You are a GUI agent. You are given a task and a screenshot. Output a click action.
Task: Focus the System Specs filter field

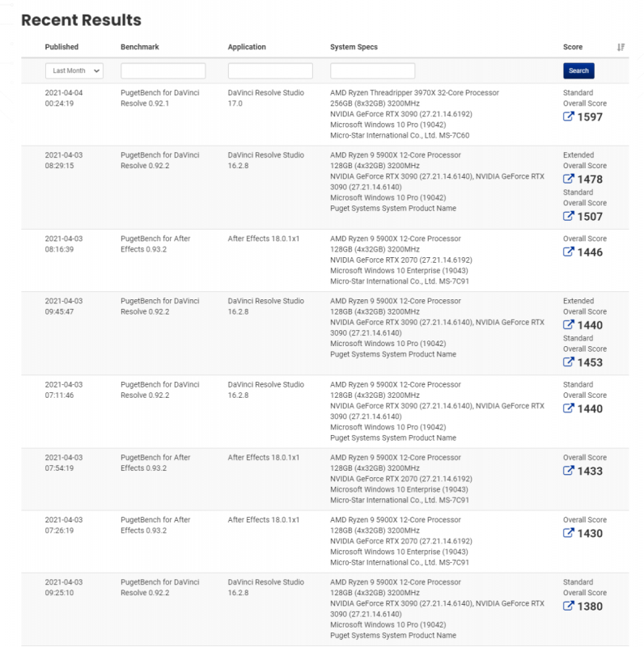coord(372,71)
